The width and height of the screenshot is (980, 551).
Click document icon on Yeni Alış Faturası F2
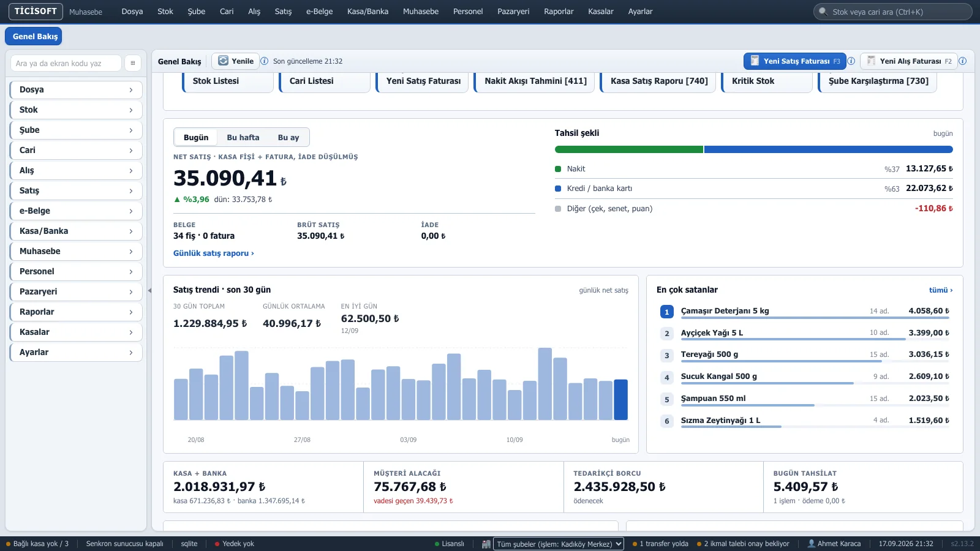pos(871,61)
